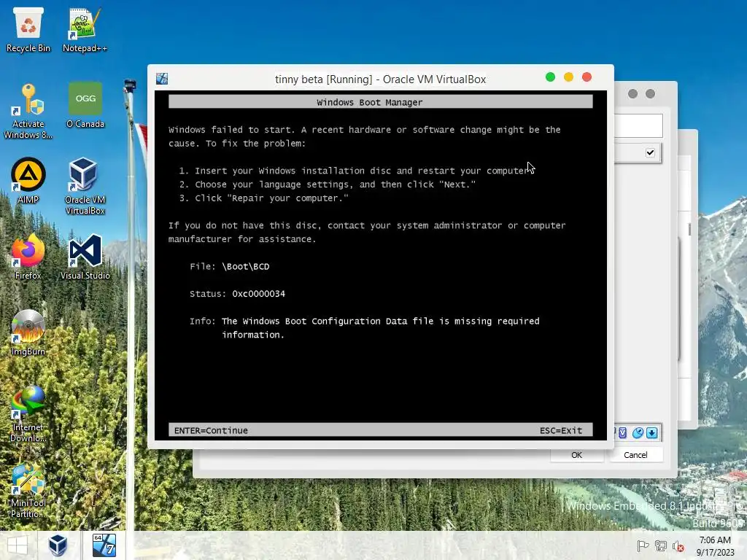Open the Internet Download Manager shortcut
The image size is (747, 560).
pos(28,413)
